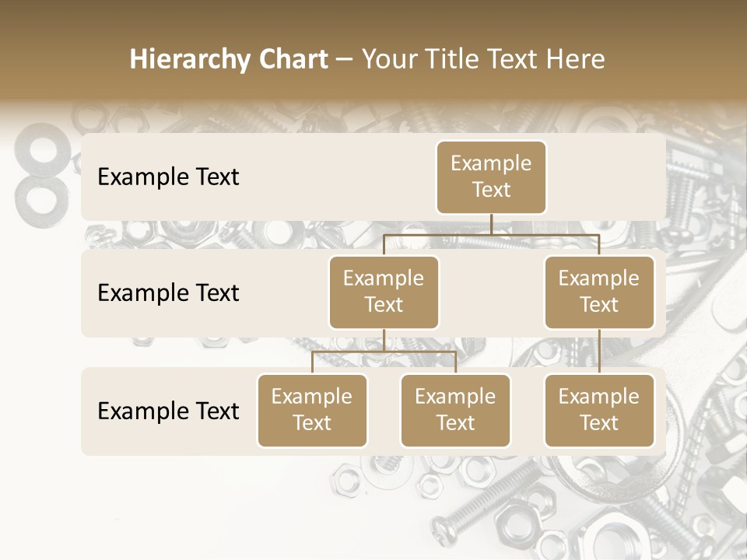Viewport: 747px width, 560px height.
Task: Select the third row's Example Text label
Action: click(x=168, y=411)
